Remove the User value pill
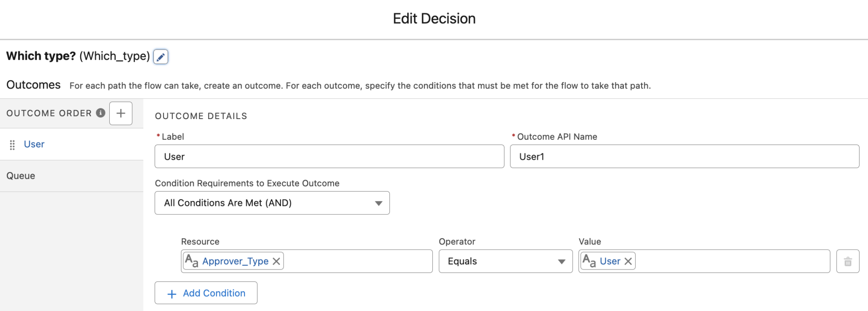Viewport: 868px width, 311px height. (628, 261)
